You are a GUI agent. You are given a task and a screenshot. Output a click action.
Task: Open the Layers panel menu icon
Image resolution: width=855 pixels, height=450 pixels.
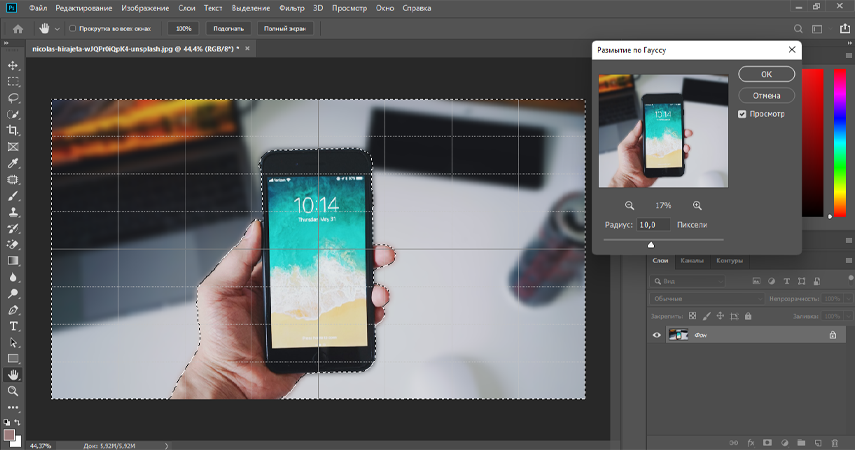[x=848, y=261]
